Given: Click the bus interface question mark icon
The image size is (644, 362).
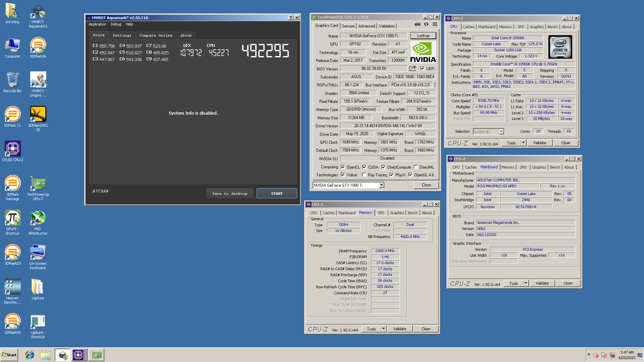Looking at the screenshot, I should (x=435, y=85).
